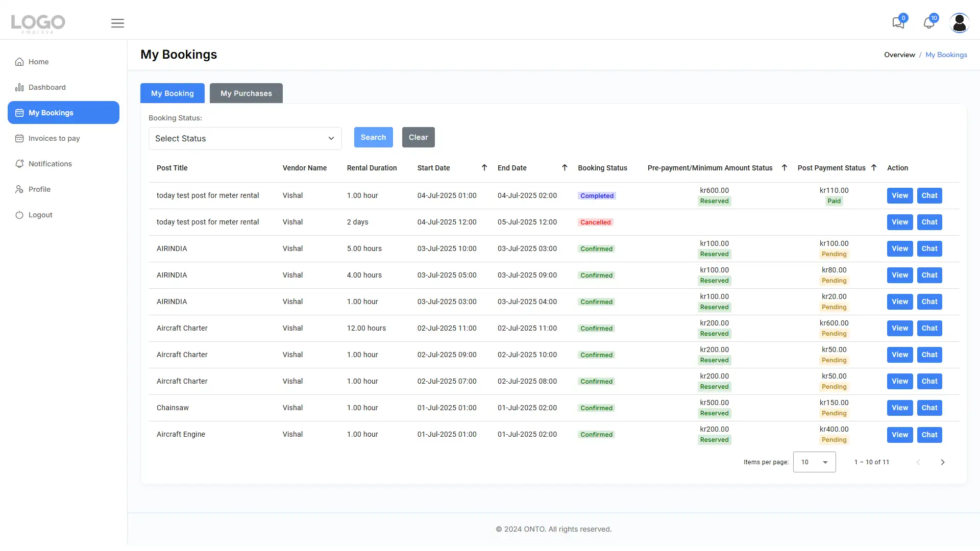Click the Dashboard bar-chart icon in sidebar
The width and height of the screenshot is (980, 551).
click(x=19, y=87)
